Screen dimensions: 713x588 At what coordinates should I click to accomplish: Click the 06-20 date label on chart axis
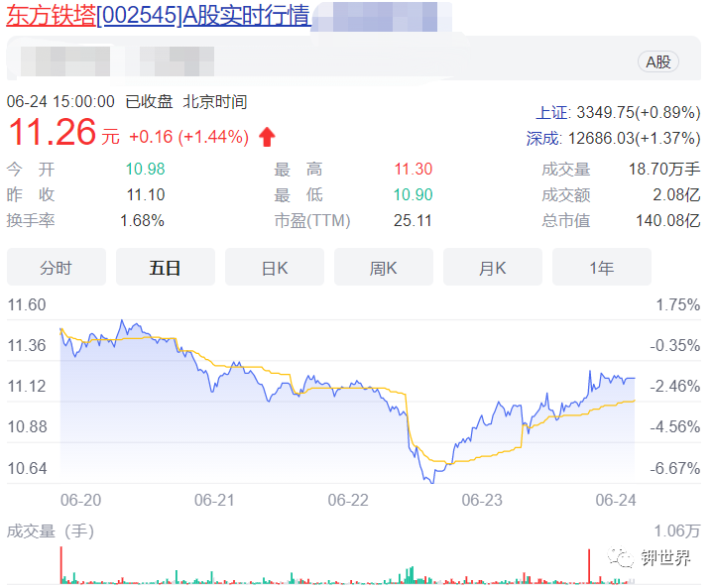click(81, 500)
